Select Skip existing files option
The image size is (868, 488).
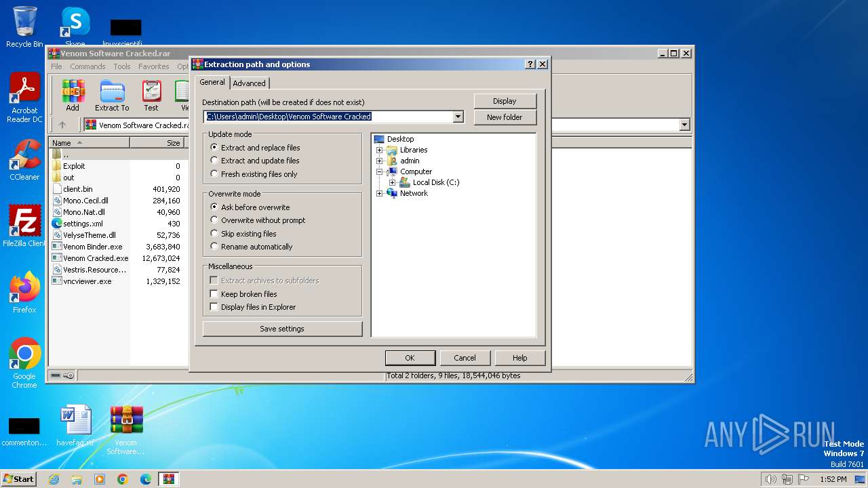pyautogui.click(x=243, y=234)
